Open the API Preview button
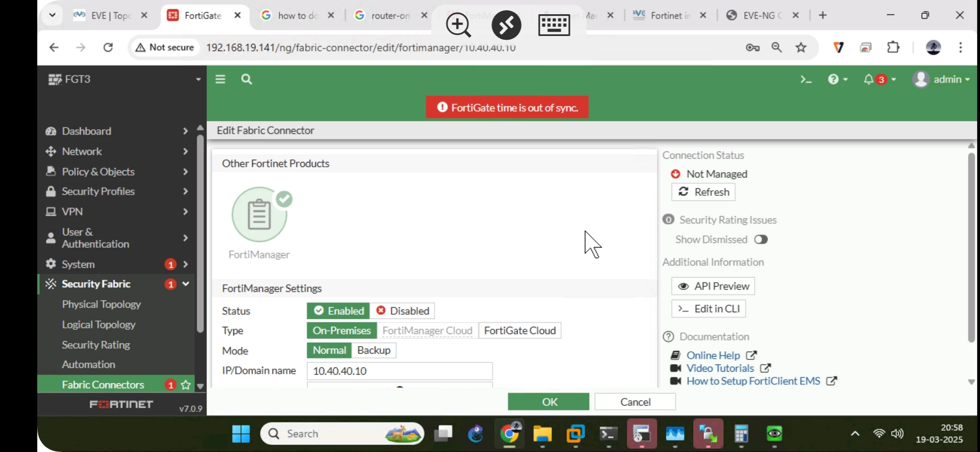 coord(713,286)
